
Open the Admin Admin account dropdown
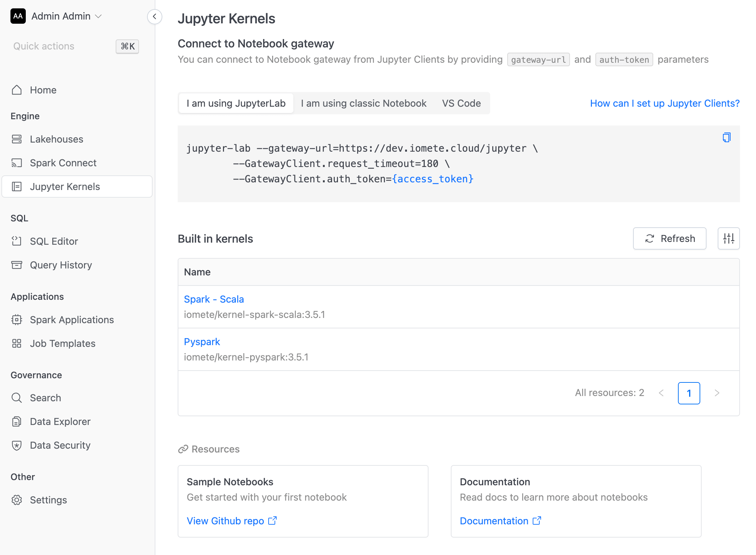click(66, 16)
